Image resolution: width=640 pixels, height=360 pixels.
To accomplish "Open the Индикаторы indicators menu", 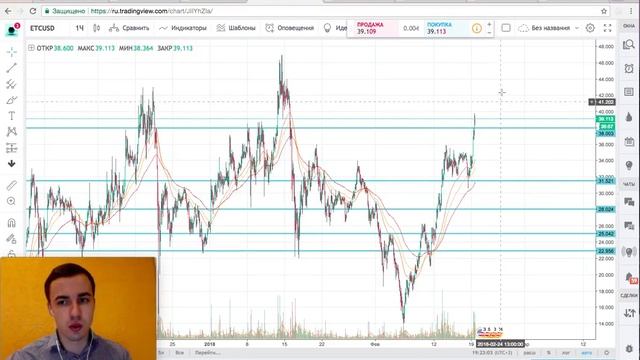I will (183, 28).
